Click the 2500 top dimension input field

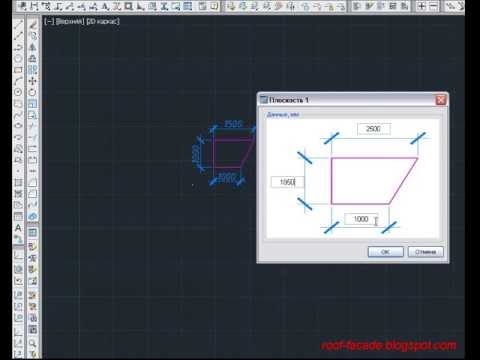coord(374,129)
